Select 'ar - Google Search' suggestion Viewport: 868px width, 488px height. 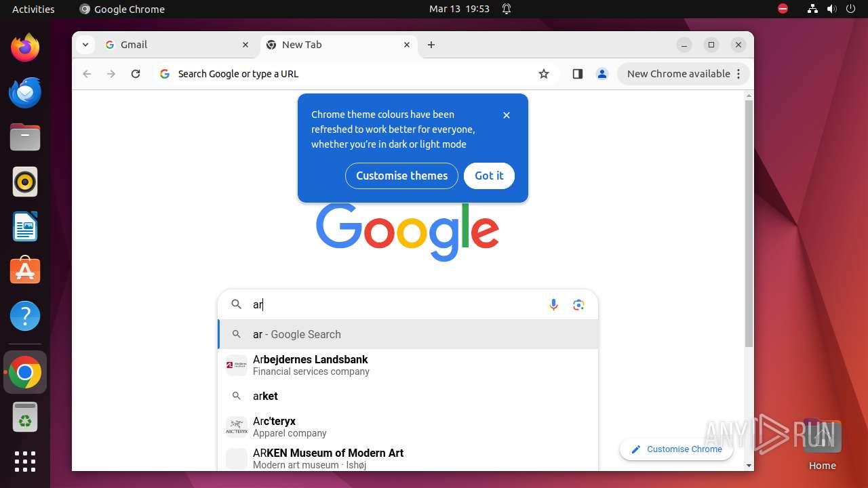pyautogui.click(x=408, y=334)
